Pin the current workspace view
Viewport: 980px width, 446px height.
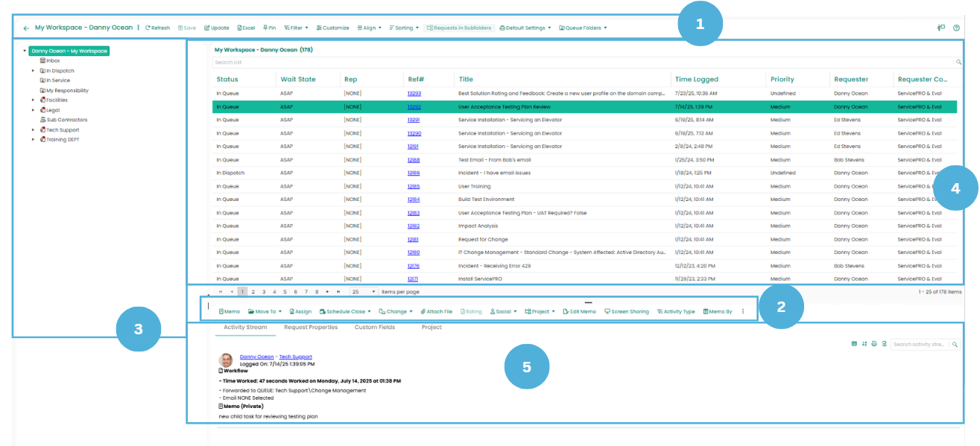point(269,28)
